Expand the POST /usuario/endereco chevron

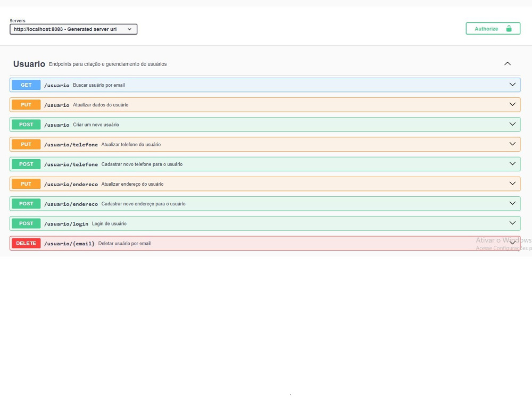pos(512,204)
